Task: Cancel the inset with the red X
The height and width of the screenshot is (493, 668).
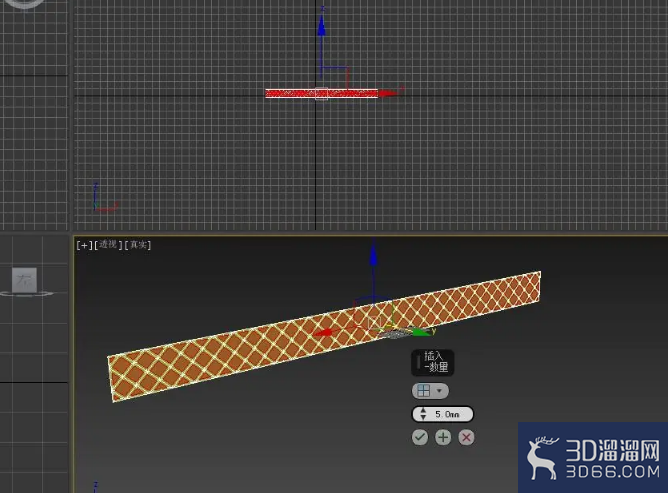Action: pyautogui.click(x=466, y=437)
